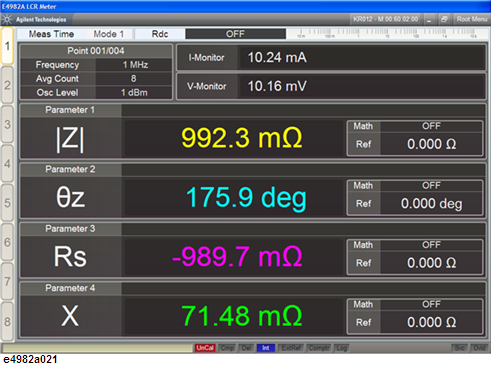Click the Log status indicator
Viewport: 491px width, 366px height.
342,348
